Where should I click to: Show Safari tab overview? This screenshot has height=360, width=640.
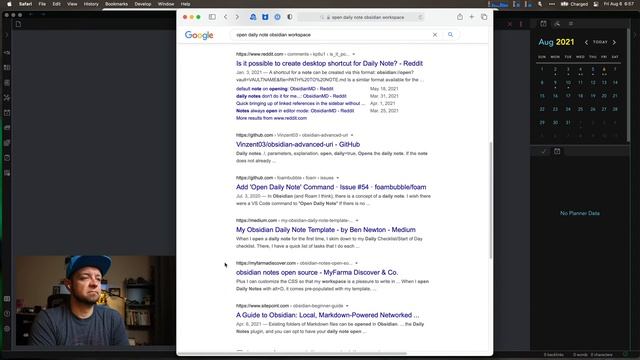tap(484, 17)
